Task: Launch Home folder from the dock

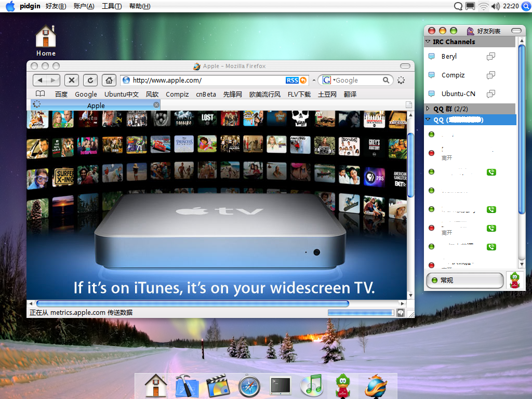Action: point(156,386)
